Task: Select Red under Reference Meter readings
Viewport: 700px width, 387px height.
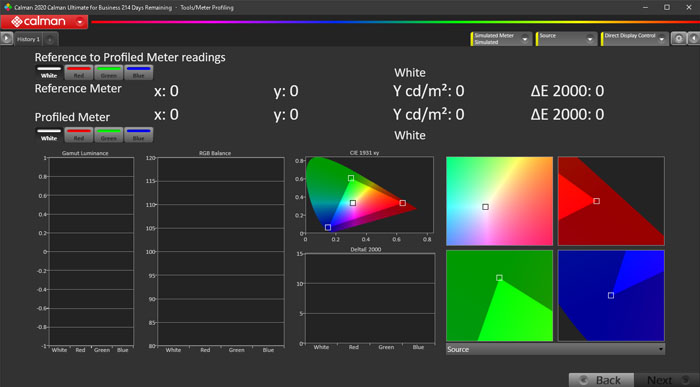Action: pos(79,72)
